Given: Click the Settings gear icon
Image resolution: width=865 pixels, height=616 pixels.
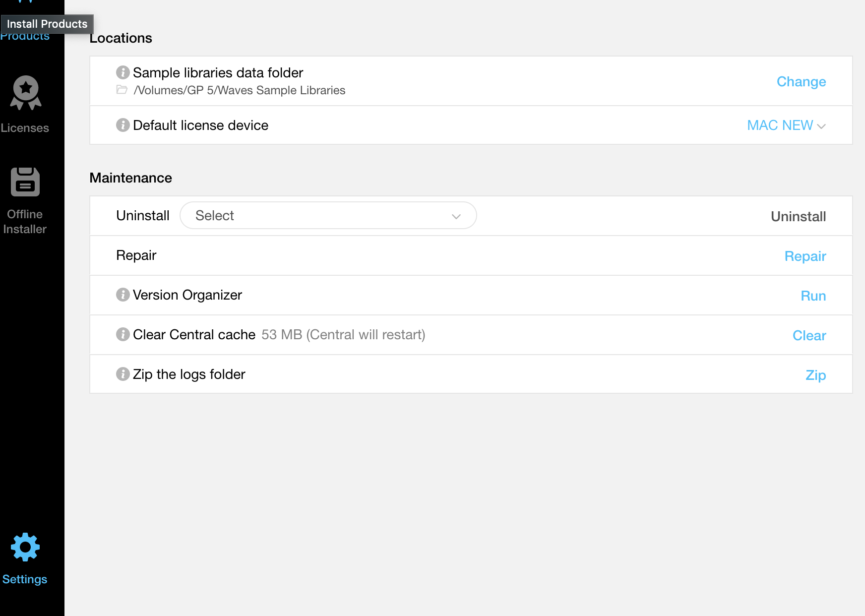Looking at the screenshot, I should click(x=25, y=547).
